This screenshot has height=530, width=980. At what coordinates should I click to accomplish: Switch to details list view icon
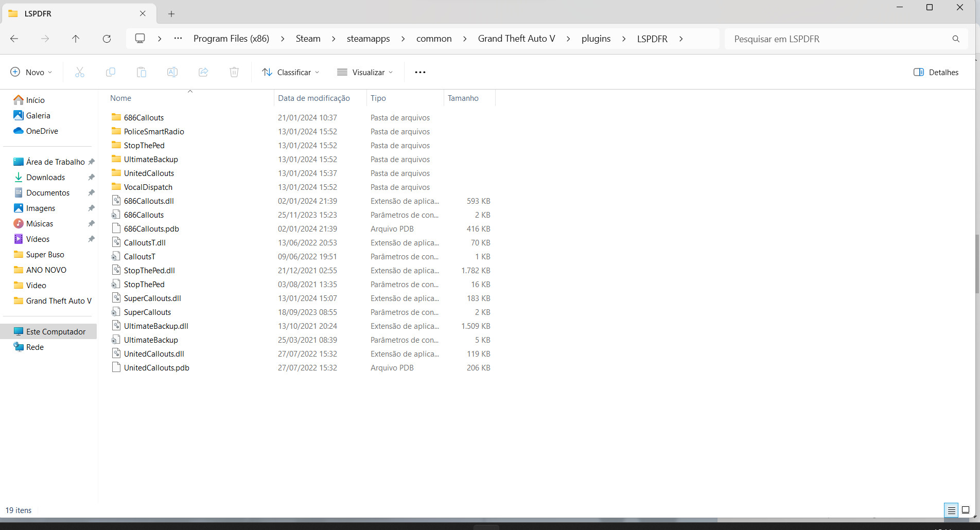(x=952, y=510)
